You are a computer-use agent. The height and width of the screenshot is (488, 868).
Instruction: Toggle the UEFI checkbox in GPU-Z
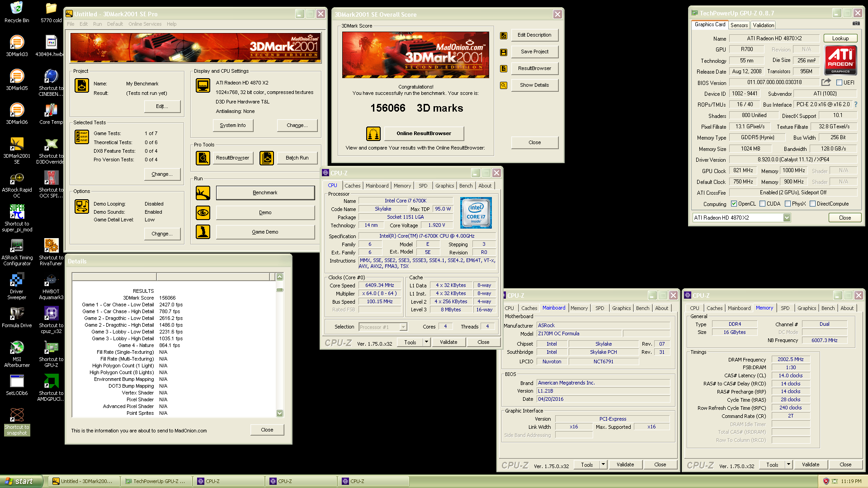point(839,83)
